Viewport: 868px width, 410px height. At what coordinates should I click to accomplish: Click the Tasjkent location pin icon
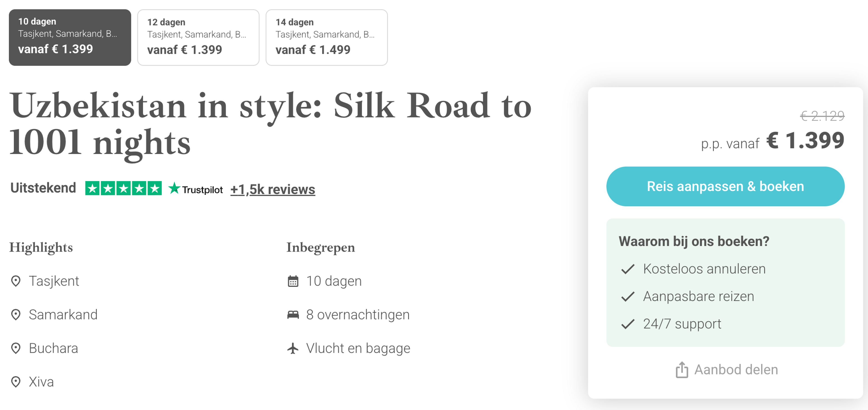16,281
